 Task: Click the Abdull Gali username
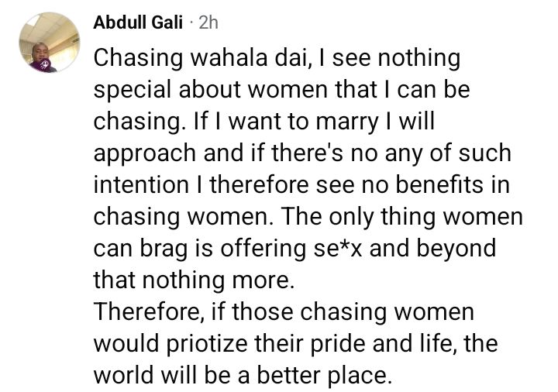pyautogui.click(x=138, y=22)
